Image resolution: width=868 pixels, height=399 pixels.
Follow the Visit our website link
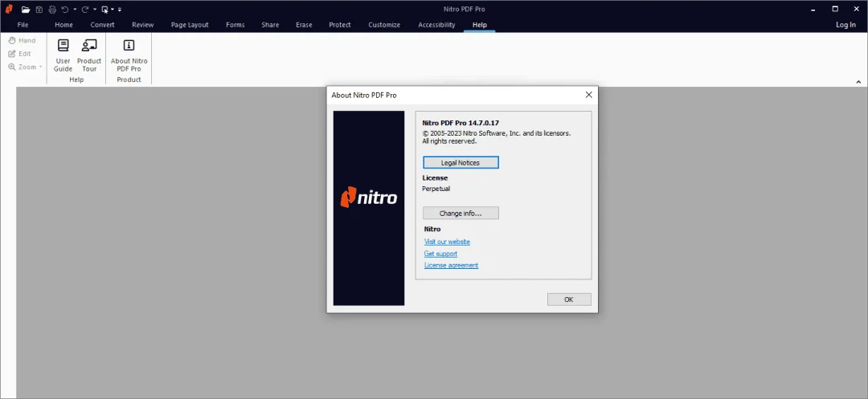[447, 242]
